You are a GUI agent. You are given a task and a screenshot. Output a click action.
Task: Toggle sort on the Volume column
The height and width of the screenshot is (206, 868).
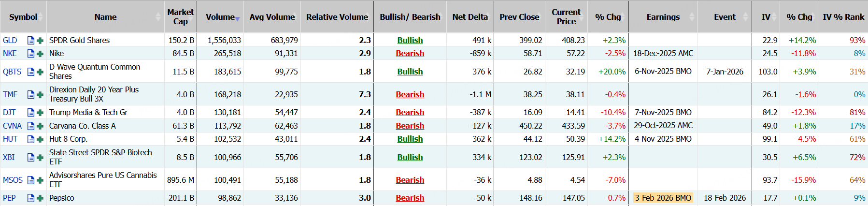pos(220,17)
